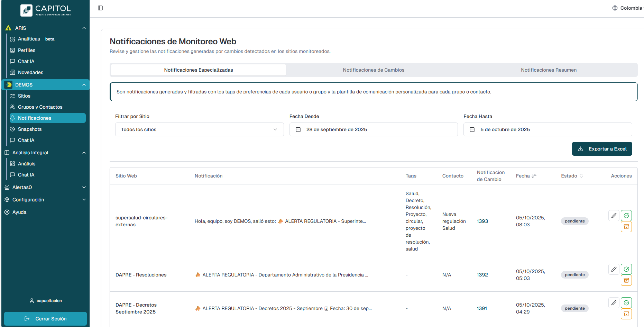Sort the table by Estado column
The height and width of the screenshot is (327, 644).
pyautogui.click(x=572, y=176)
